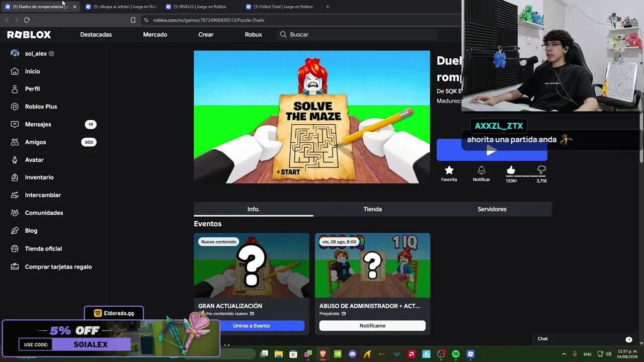Screen dimensions: 644x362
Task: Open the NVIDIA app from the taskbar
Action: click(338, 354)
